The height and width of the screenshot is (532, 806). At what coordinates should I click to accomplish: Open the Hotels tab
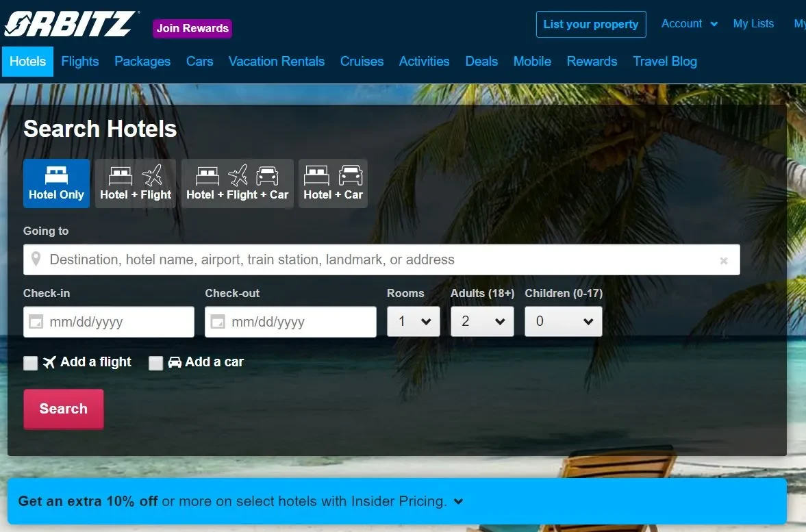pos(28,61)
